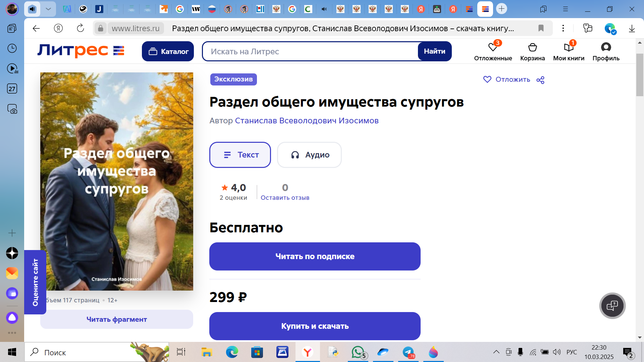Switch to the Аудио format tab
644x362 pixels.
[309, 155]
